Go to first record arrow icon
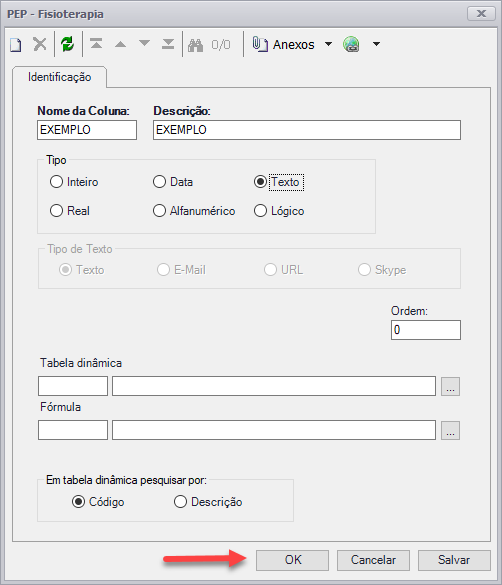This screenshot has height=585, width=502. (96, 44)
